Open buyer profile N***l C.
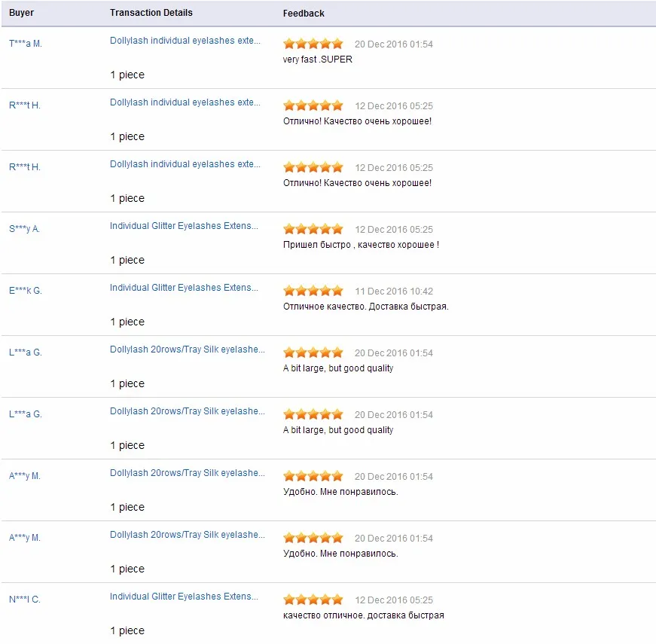 pos(25,600)
